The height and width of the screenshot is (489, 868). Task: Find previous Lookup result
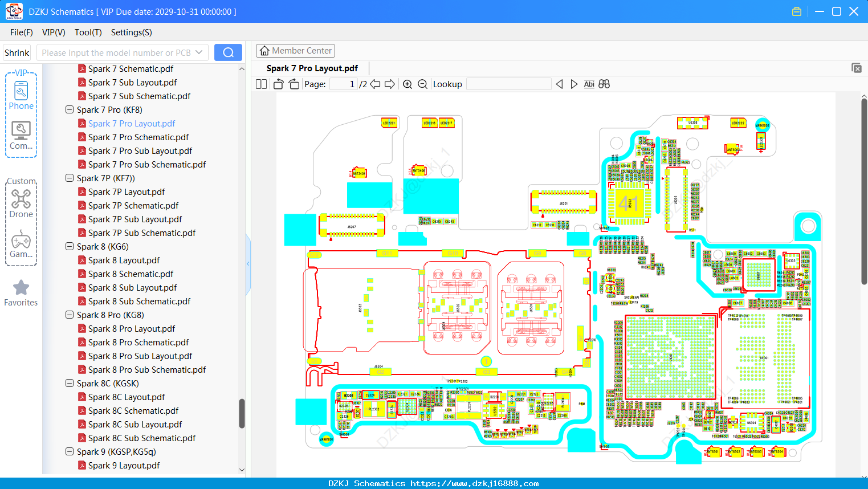click(559, 84)
